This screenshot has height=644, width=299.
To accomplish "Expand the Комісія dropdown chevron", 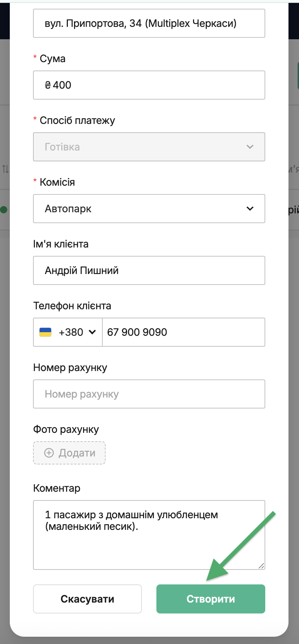I will [x=250, y=209].
